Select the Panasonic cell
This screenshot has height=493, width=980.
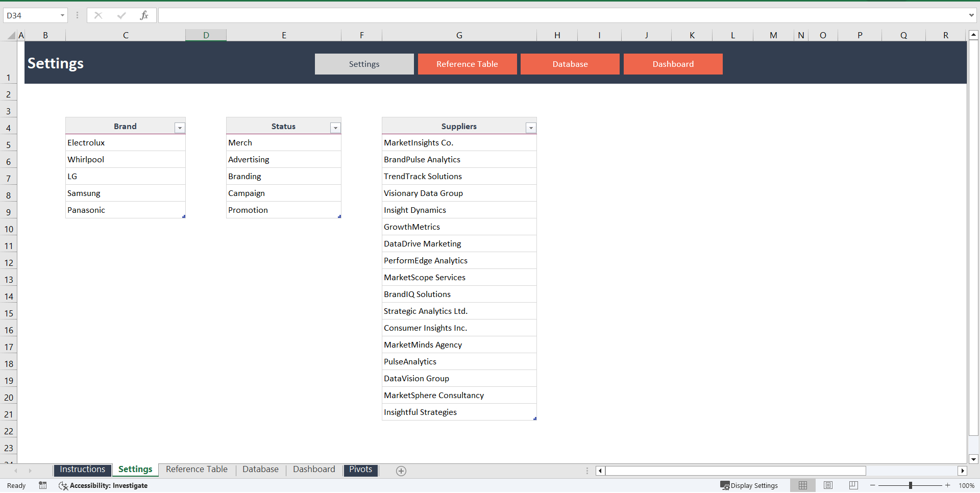[x=126, y=210]
